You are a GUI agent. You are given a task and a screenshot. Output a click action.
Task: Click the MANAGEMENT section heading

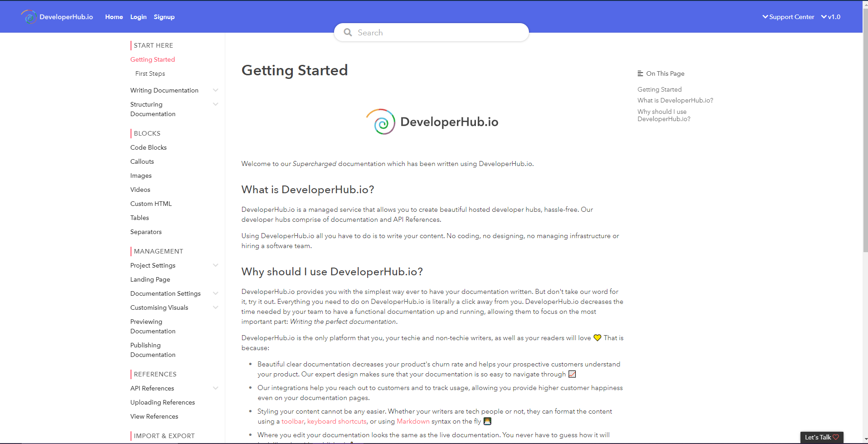(x=158, y=251)
